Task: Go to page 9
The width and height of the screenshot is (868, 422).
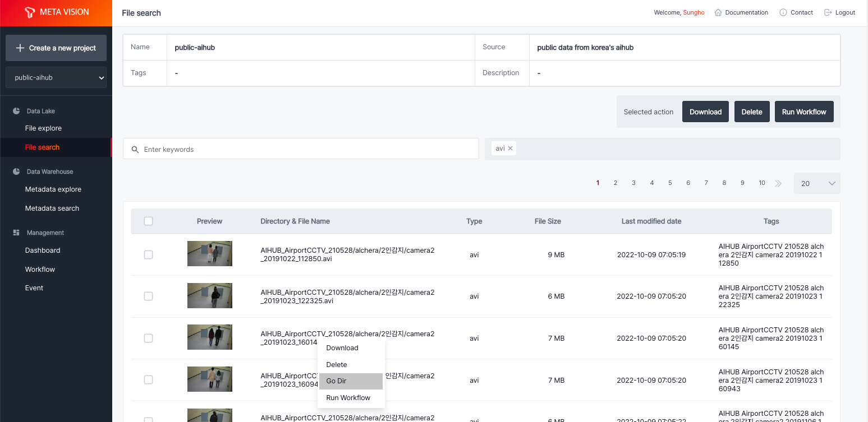Action: click(742, 183)
